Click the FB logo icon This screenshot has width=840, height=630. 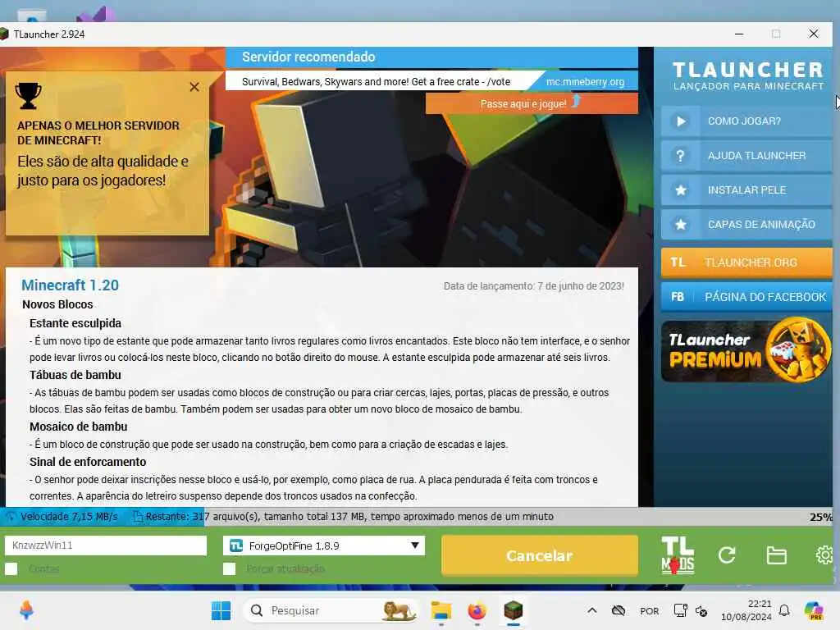click(x=678, y=297)
